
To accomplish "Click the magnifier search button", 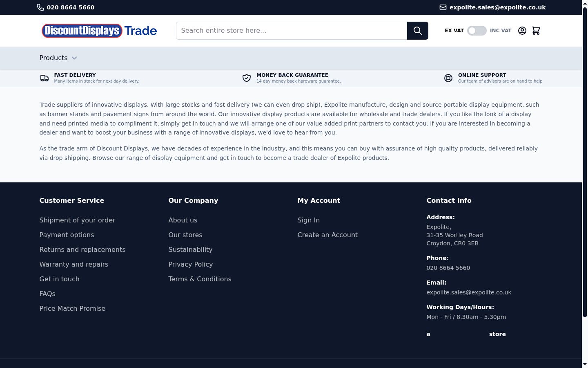I will pos(417,31).
